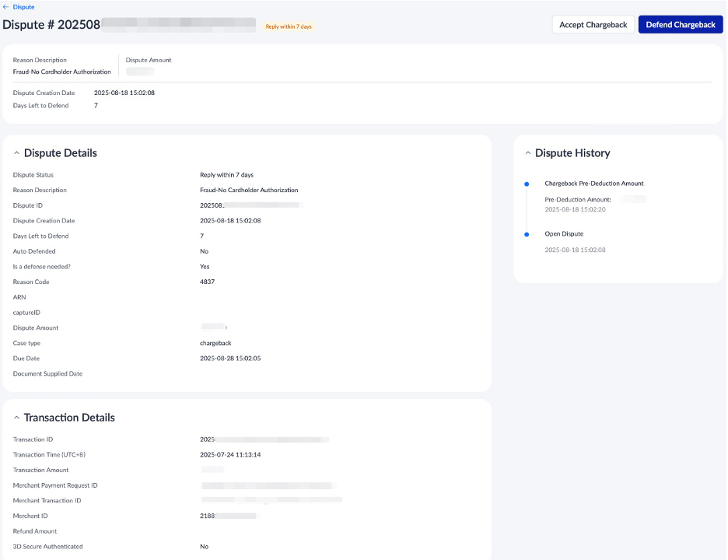This screenshot has width=728, height=560.
Task: Go back via the Dispute breadcrumb link
Action: [23, 7]
